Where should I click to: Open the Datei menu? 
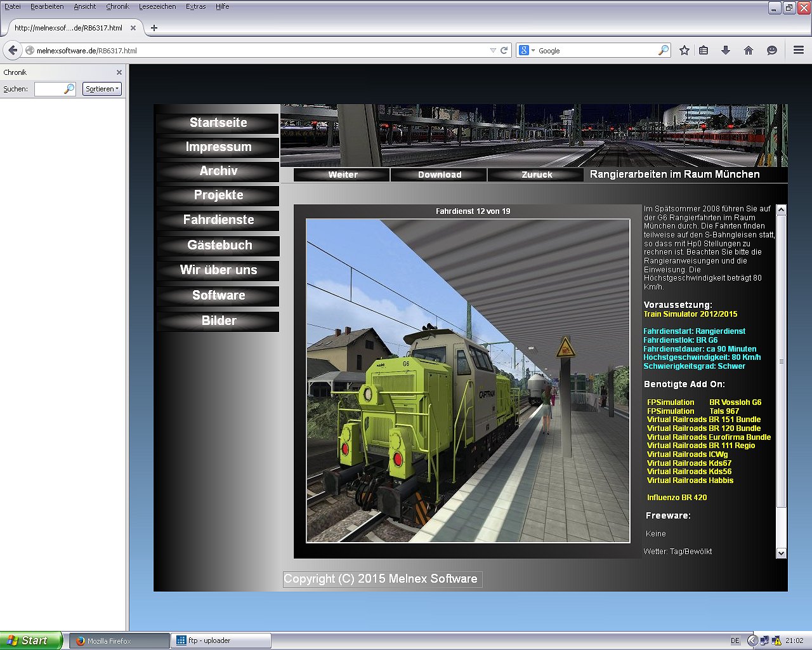pos(13,6)
